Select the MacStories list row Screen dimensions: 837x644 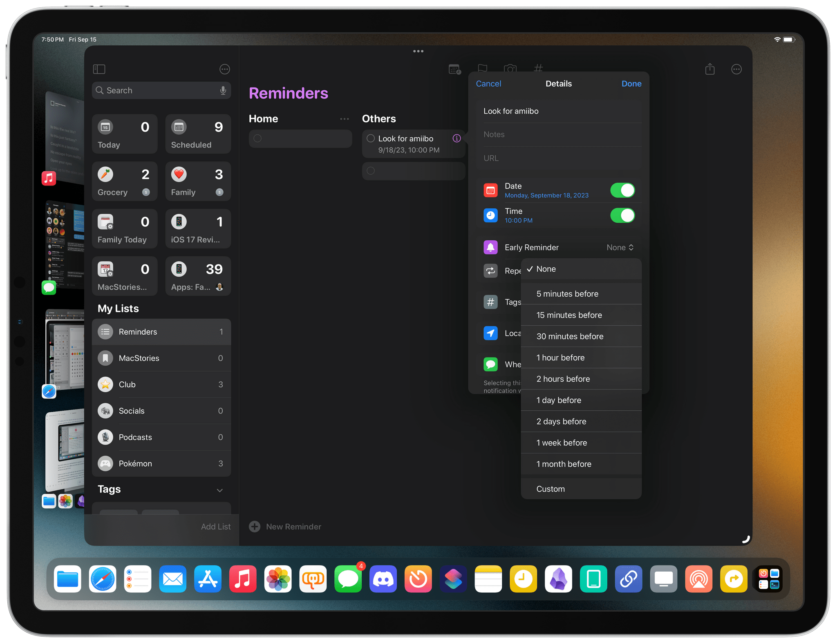point(161,358)
